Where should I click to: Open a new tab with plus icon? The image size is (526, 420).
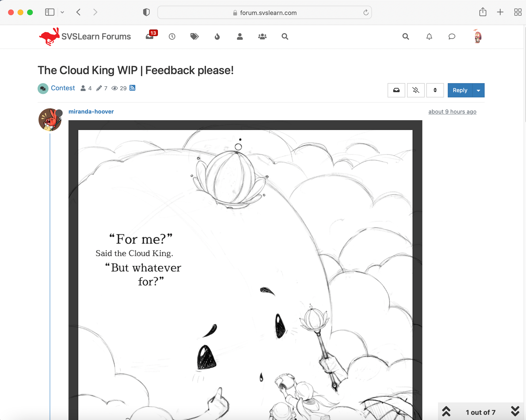click(500, 12)
